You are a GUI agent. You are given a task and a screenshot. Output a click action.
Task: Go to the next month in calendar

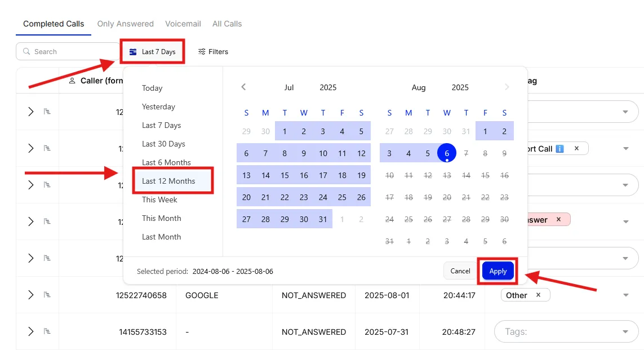[507, 87]
